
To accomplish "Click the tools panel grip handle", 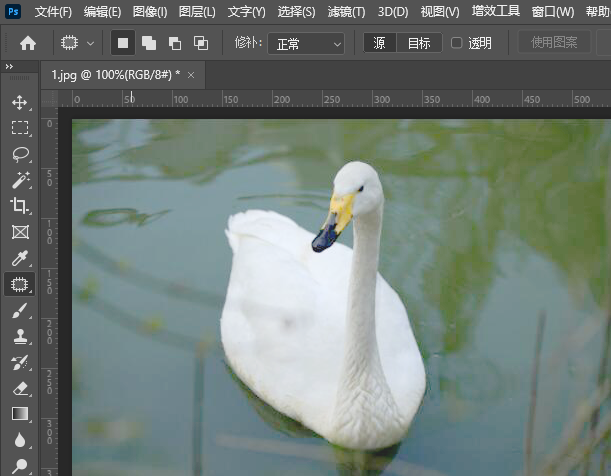I will [x=19, y=78].
